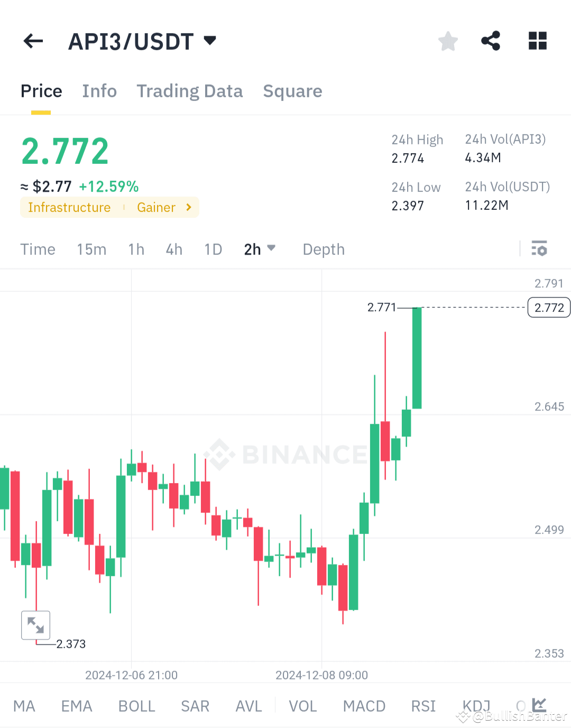Open chart settings via the icon beside Depth
The width and height of the screenshot is (571, 728).
[x=539, y=248]
